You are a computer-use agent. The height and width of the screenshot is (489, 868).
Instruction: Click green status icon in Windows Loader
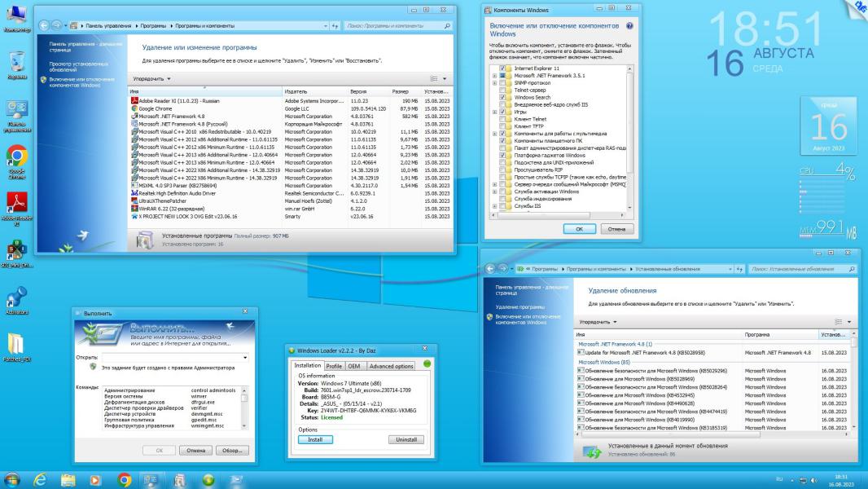[427, 363]
